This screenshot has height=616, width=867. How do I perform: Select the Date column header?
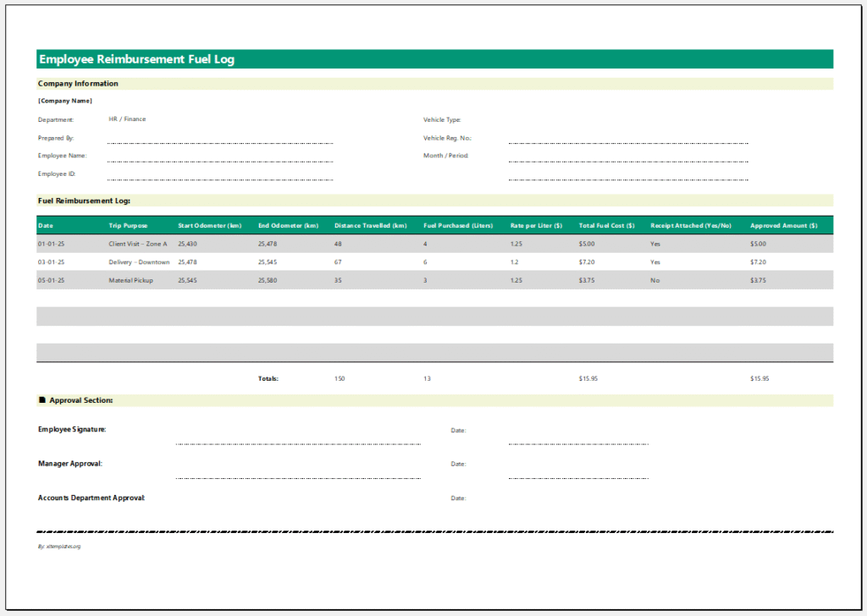tap(44, 225)
